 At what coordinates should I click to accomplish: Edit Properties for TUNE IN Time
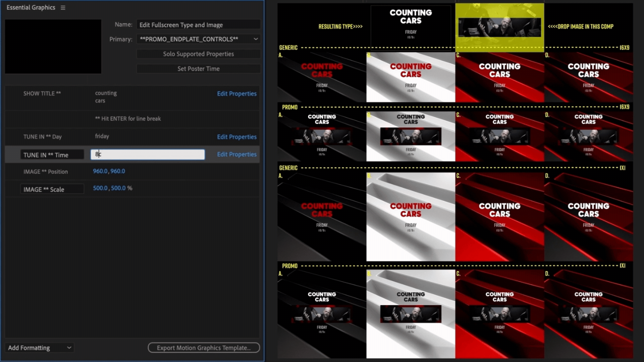coord(236,154)
